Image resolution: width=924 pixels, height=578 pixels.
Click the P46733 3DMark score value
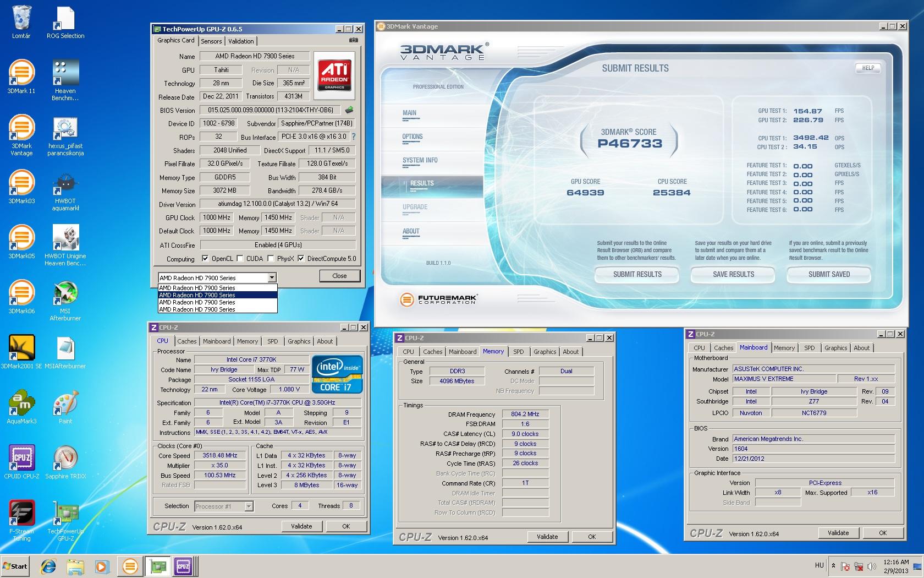[630, 144]
